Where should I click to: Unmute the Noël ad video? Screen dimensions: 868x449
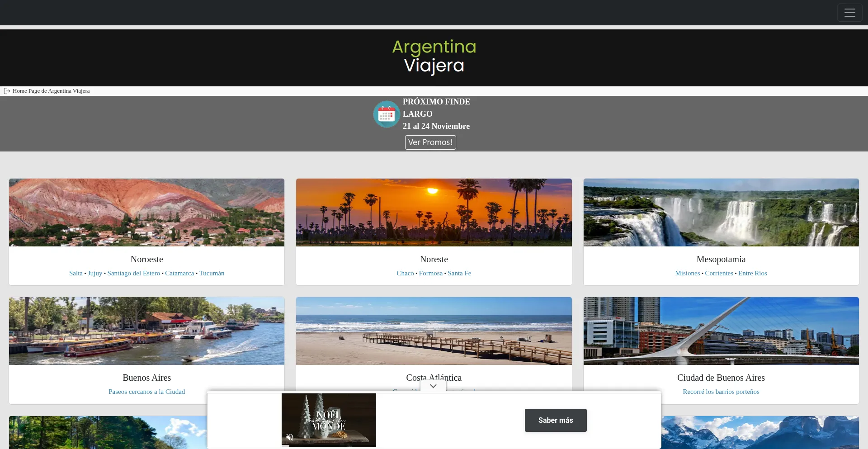290,437
